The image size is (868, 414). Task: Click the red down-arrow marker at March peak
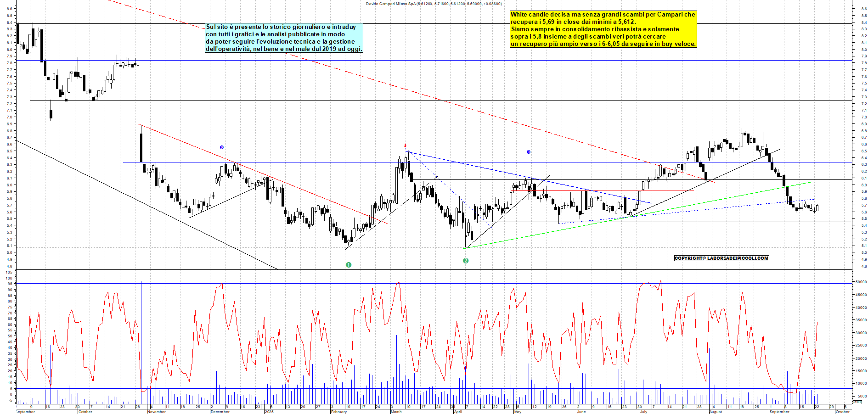405,145
